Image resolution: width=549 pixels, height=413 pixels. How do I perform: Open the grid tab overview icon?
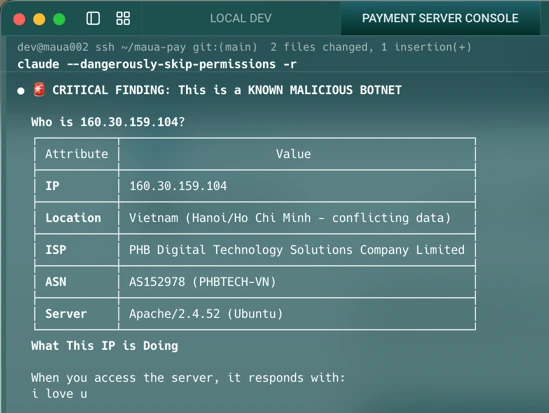click(x=123, y=18)
